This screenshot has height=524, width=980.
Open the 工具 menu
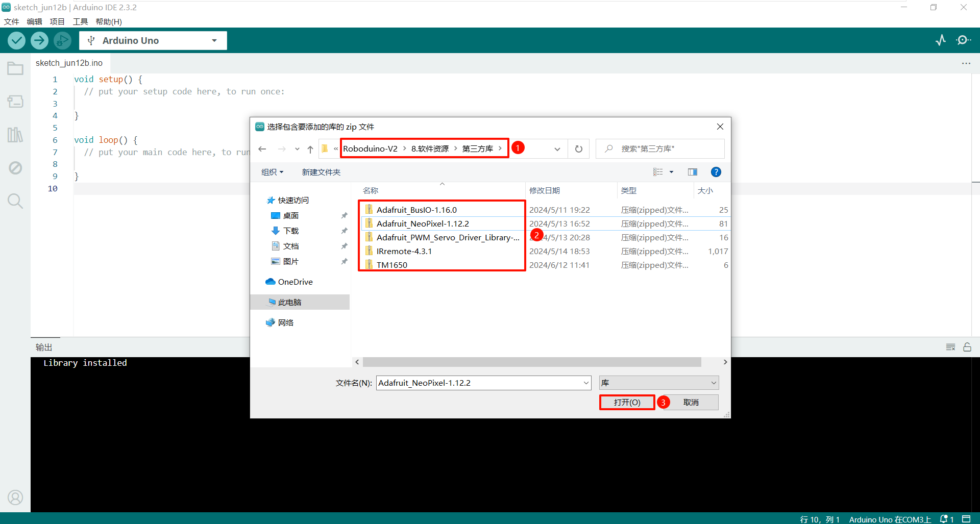click(x=80, y=21)
